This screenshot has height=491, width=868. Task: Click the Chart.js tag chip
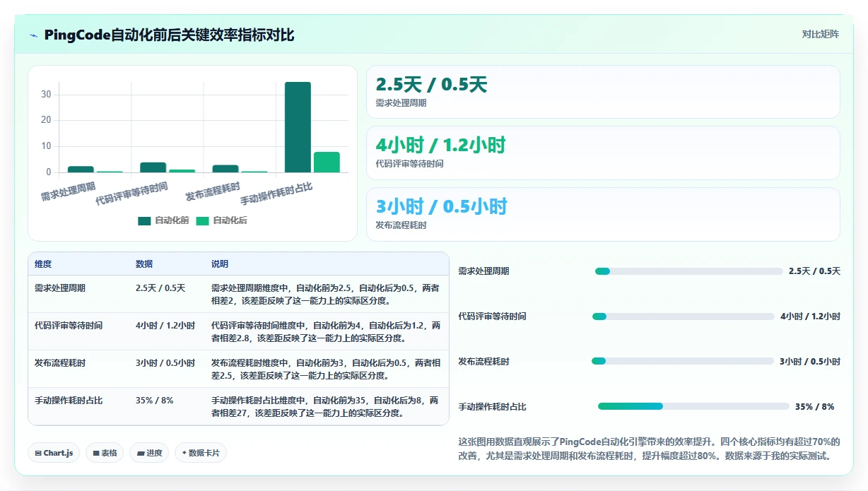click(x=54, y=453)
